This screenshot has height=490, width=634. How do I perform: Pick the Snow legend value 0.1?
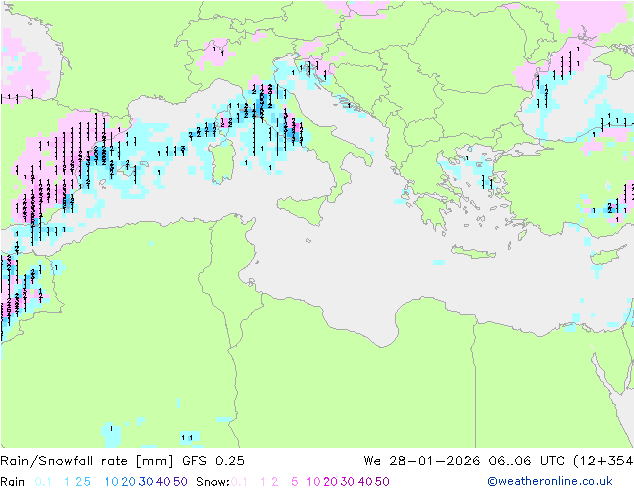(x=239, y=482)
